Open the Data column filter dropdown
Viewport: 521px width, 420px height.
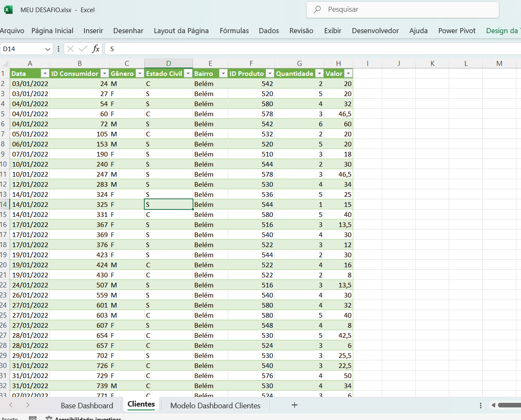(45, 73)
